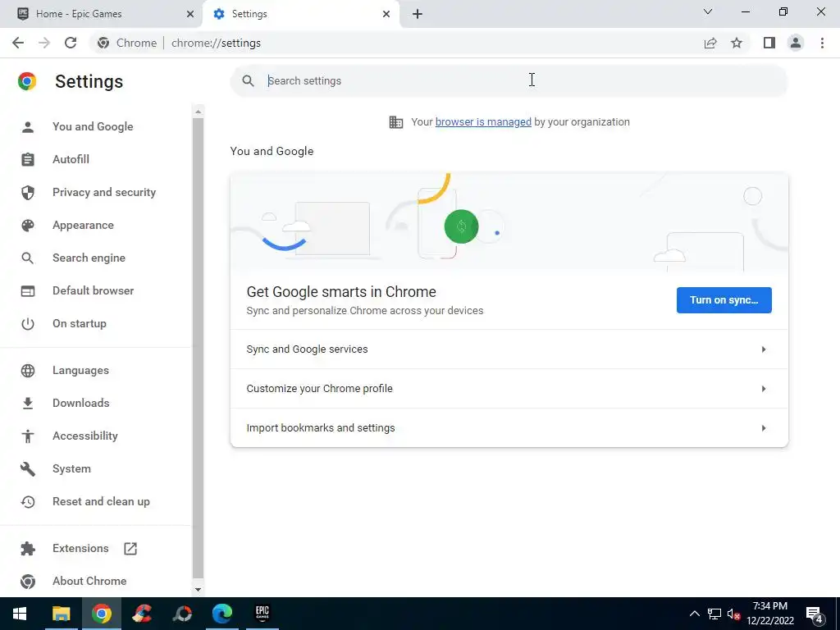Click the profile avatar icon
The image size is (840, 630).
[x=796, y=43]
